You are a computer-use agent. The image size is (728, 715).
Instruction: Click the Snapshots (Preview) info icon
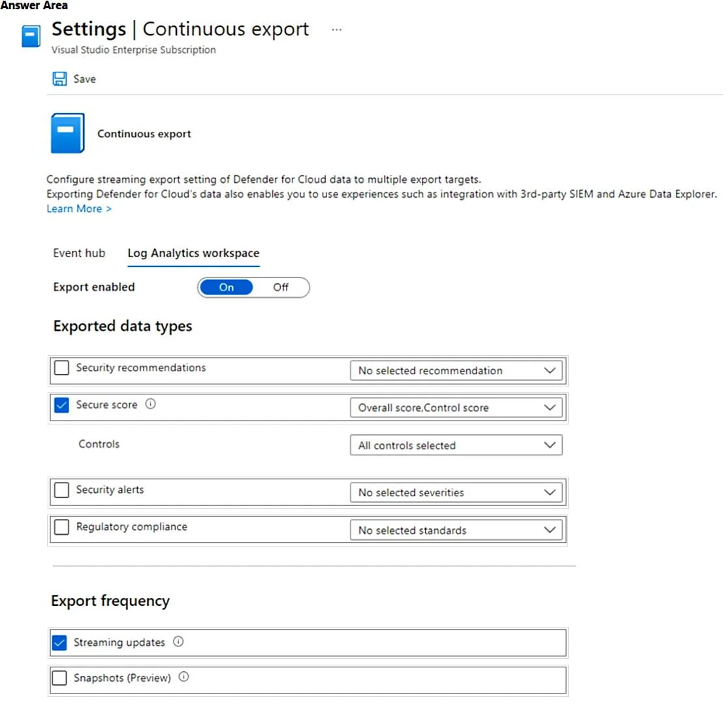point(184,677)
